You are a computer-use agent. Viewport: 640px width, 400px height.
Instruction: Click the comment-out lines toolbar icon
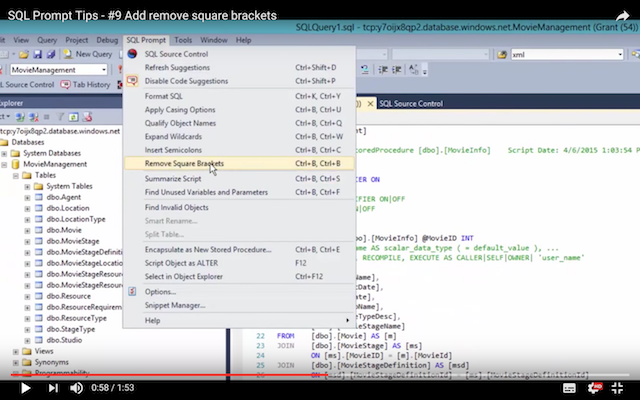point(364,70)
